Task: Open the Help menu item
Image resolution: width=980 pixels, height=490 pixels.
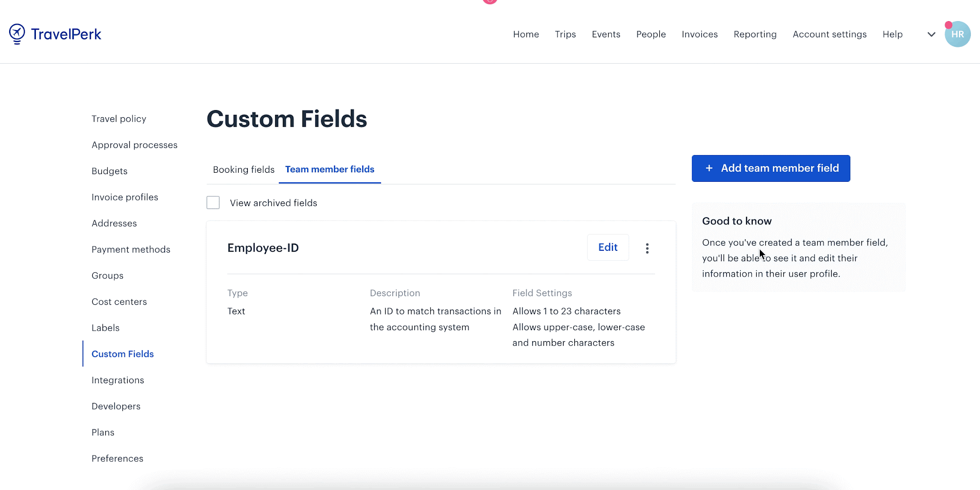Action: [892, 34]
